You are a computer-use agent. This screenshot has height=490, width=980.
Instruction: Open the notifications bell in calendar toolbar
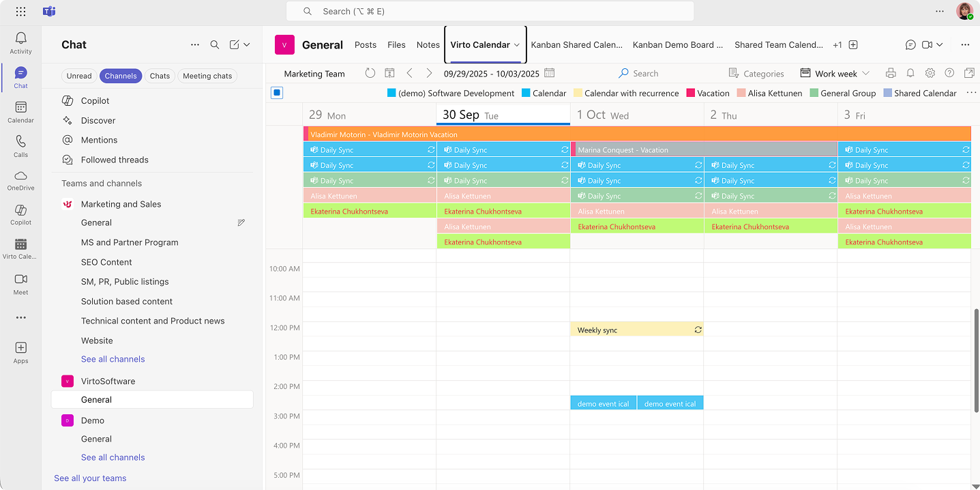pyautogui.click(x=910, y=73)
